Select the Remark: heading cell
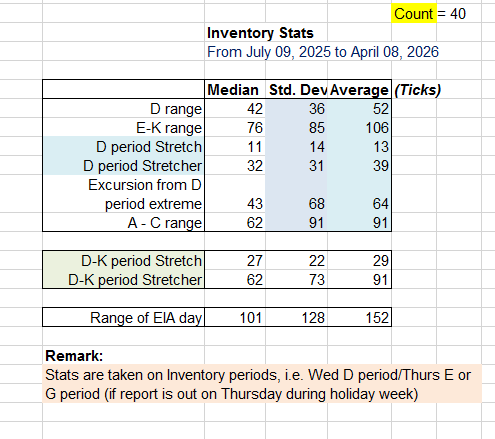This screenshot has height=439, width=495. pyautogui.click(x=74, y=355)
